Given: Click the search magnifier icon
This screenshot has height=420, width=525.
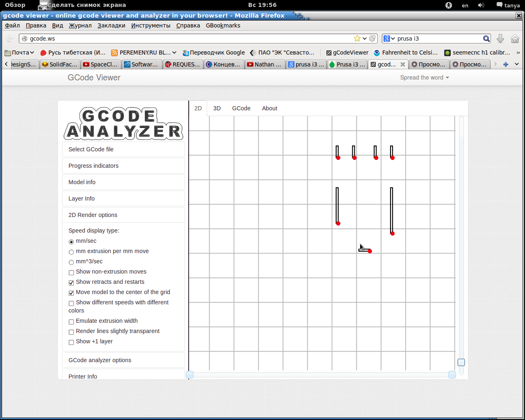Looking at the screenshot, I should (486, 39).
